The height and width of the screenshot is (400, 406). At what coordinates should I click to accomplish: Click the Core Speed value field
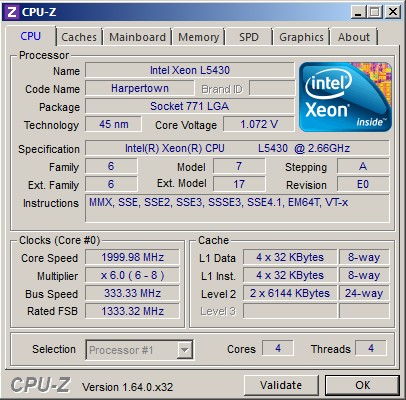[x=132, y=257]
